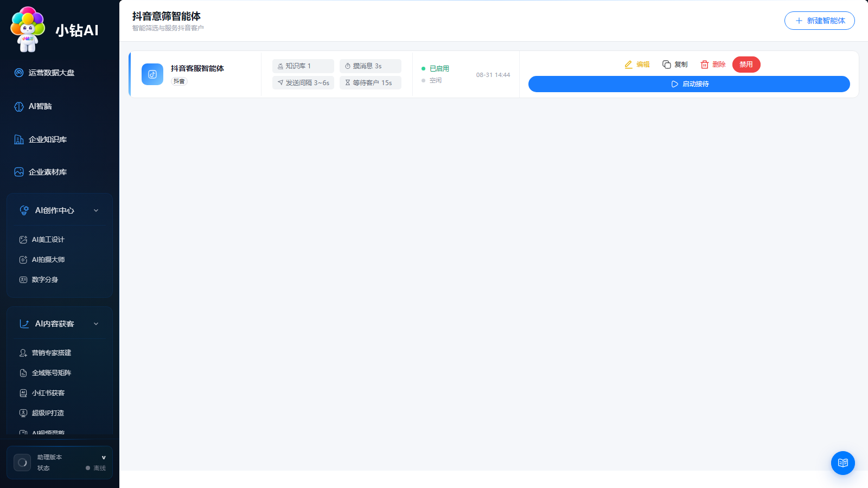Click the 攒消息 3s chip
The width and height of the screenshot is (868, 488).
371,66
